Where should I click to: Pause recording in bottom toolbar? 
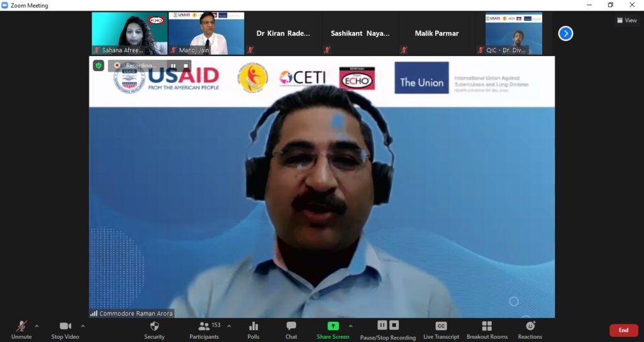[x=382, y=325]
